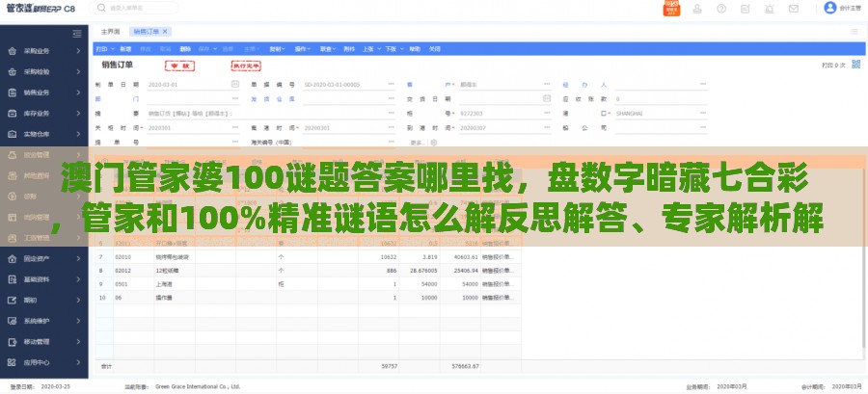
Task: Click the 实物仓库 warehouse icon
Action: click(x=13, y=134)
